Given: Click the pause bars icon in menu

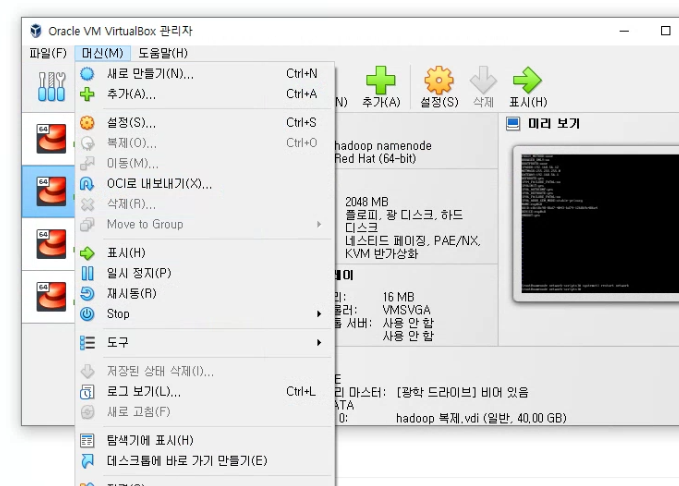Looking at the screenshot, I should pos(87,273).
